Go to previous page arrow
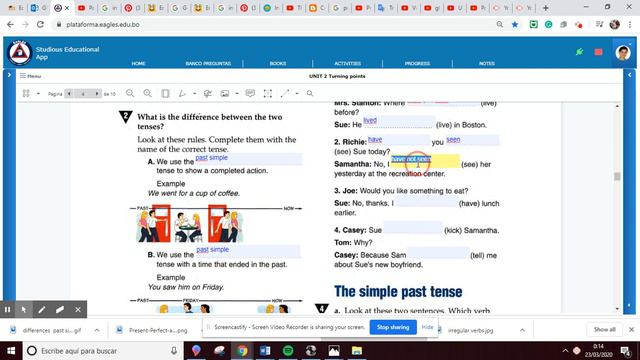The image size is (640, 360). (x=69, y=93)
